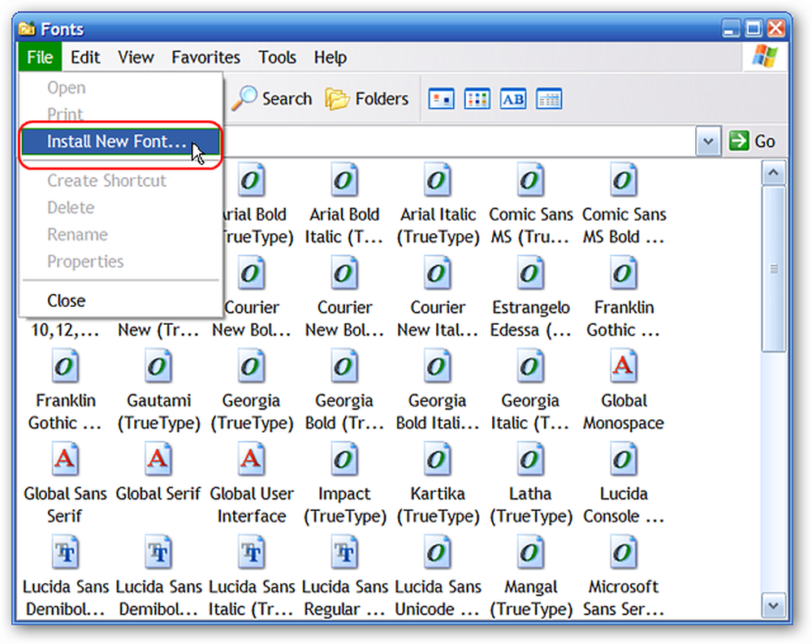This screenshot has height=644, width=812.
Task: Select the Microsoft Sans Ser... font icon
Action: click(624, 552)
